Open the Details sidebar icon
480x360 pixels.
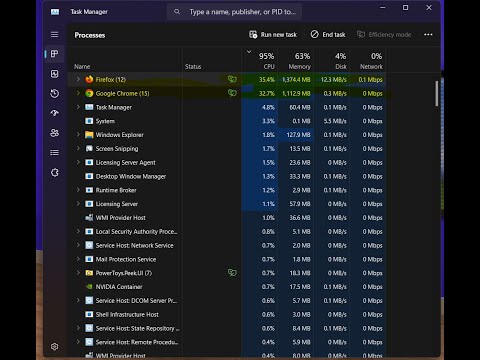coord(54,153)
